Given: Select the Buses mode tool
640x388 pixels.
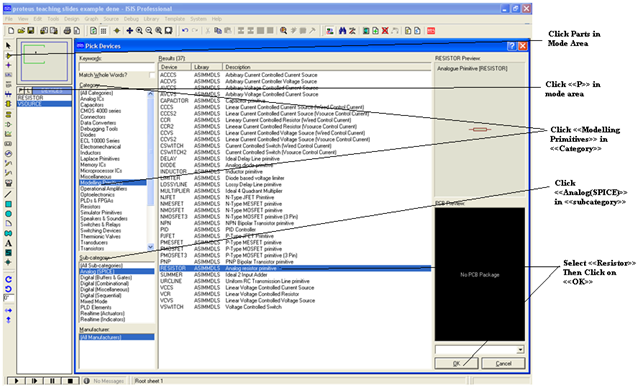Looking at the screenshot, I should coord(8,95).
